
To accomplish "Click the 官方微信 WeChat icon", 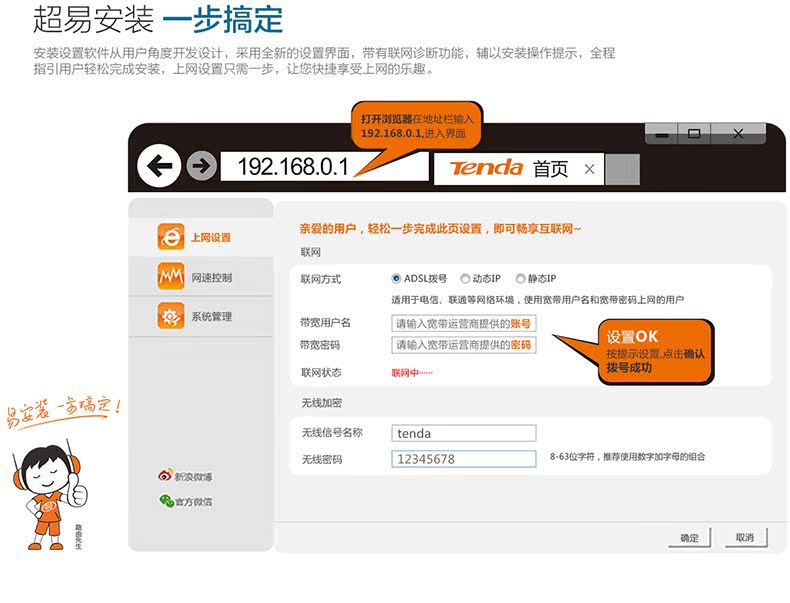I will pyautogui.click(x=166, y=500).
